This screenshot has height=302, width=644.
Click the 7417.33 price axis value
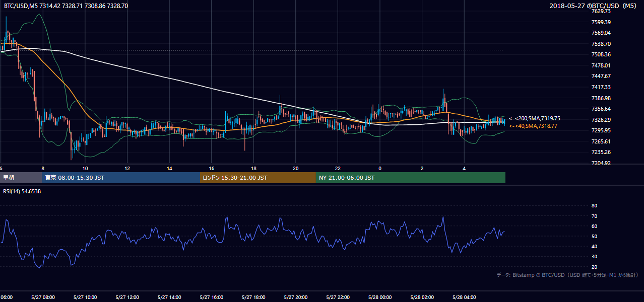(601, 87)
